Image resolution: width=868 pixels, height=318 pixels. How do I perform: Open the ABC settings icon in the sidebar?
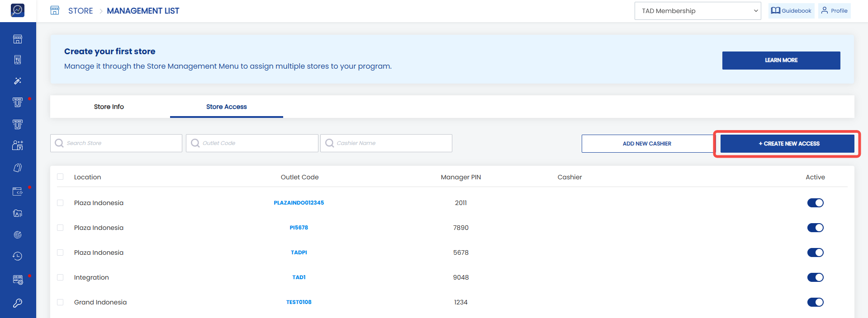coord(18,280)
